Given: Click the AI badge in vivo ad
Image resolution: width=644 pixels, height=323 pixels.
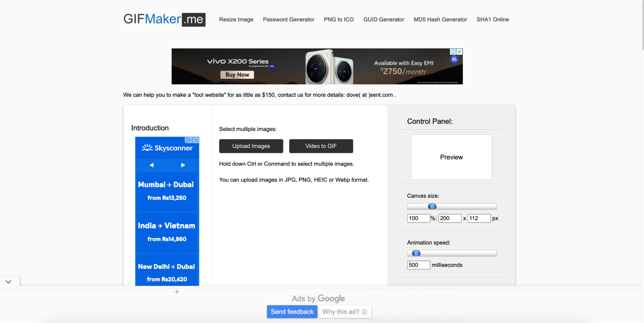Looking at the screenshot, I should (454, 59).
